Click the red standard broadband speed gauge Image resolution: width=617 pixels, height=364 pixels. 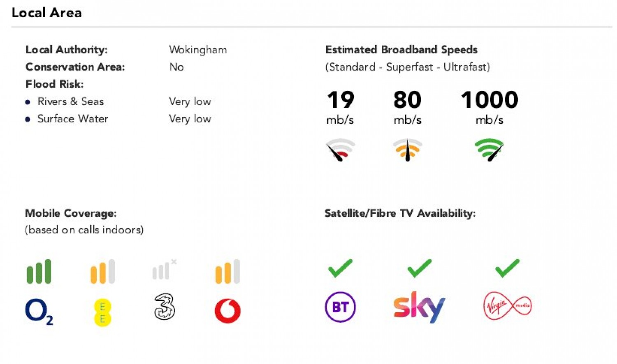341,150
